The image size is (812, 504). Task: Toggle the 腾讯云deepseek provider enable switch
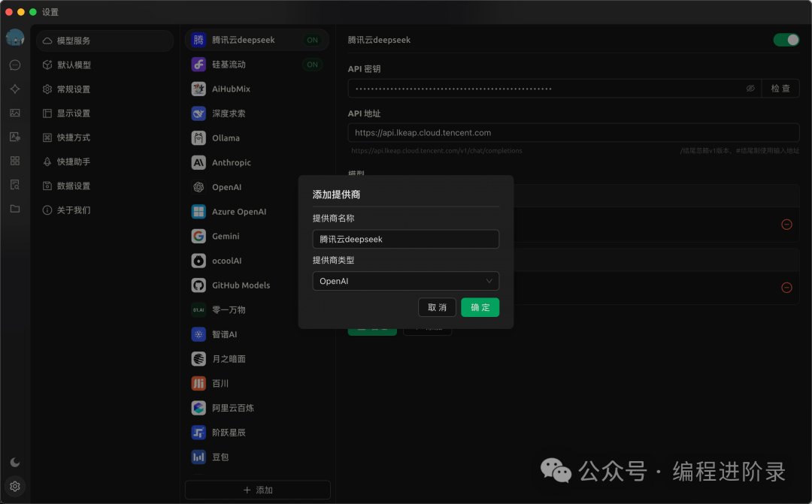point(786,40)
